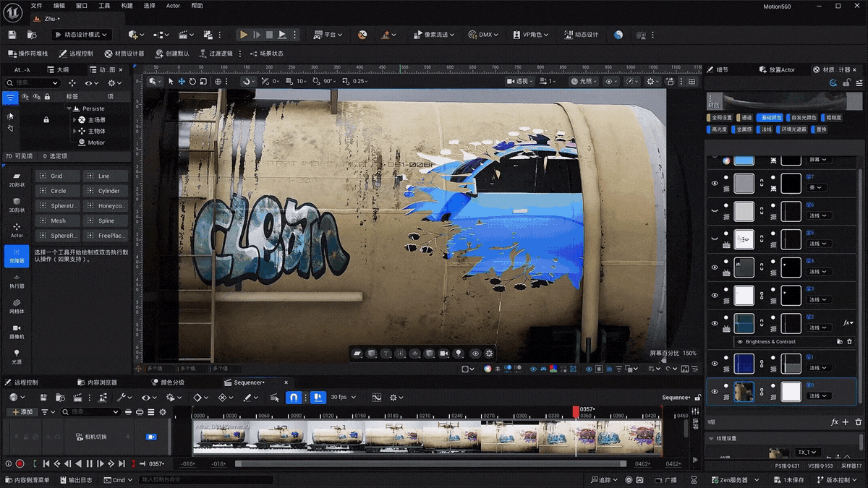The height and width of the screenshot is (488, 868).
Task: Toggle the blue camera switch on the 相机切换 track
Action: point(150,436)
